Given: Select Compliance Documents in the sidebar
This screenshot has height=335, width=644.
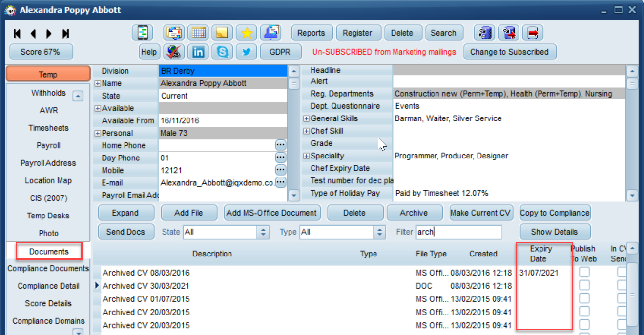Looking at the screenshot, I should [x=48, y=268].
